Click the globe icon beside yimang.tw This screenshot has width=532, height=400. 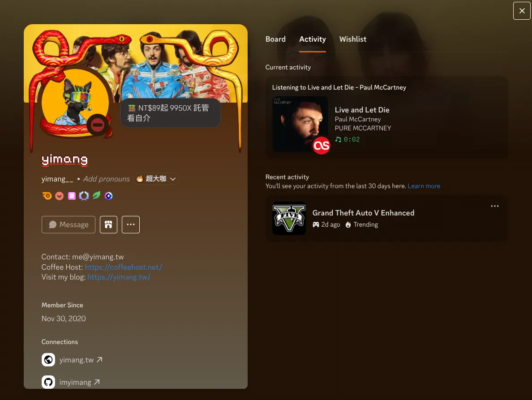48,360
